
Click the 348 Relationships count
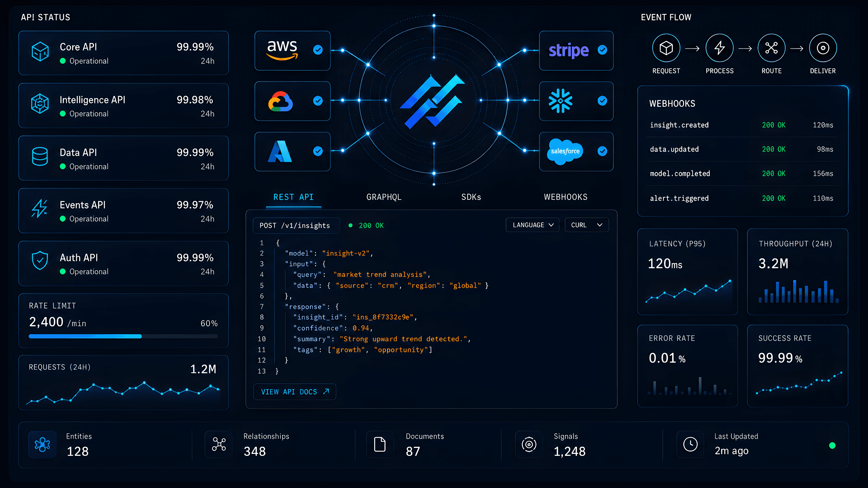click(x=255, y=451)
